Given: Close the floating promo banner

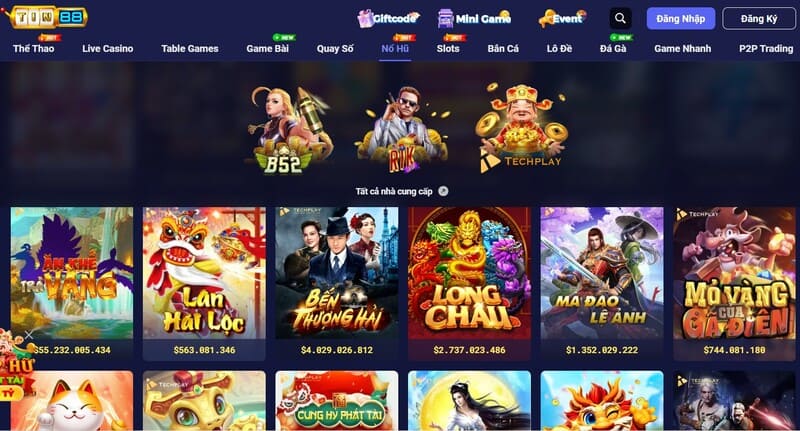Looking at the screenshot, I should pyautogui.click(x=29, y=335).
